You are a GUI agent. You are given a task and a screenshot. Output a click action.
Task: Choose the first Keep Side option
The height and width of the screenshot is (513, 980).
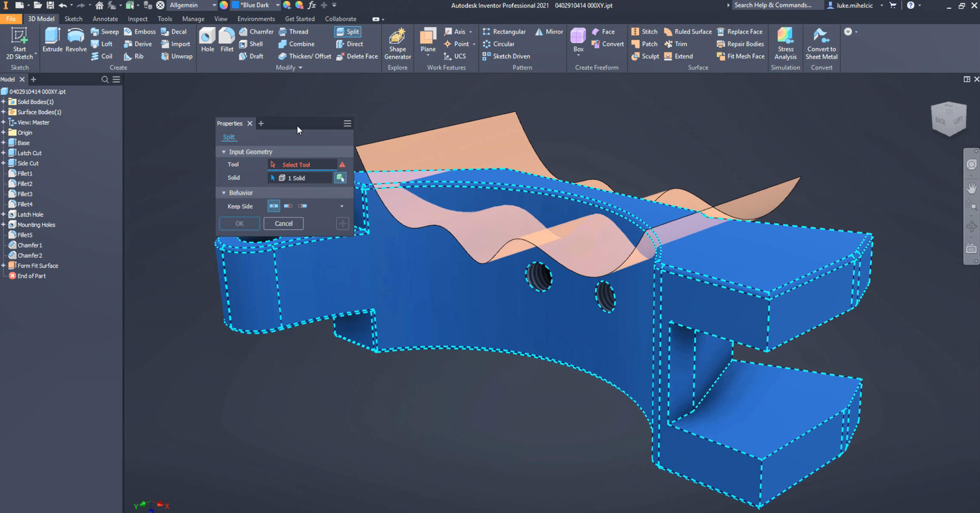point(274,206)
